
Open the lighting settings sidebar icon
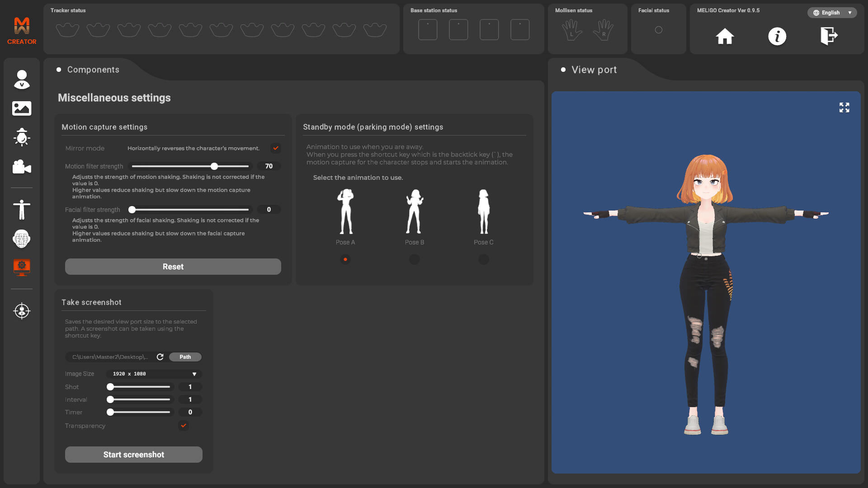[x=21, y=137]
